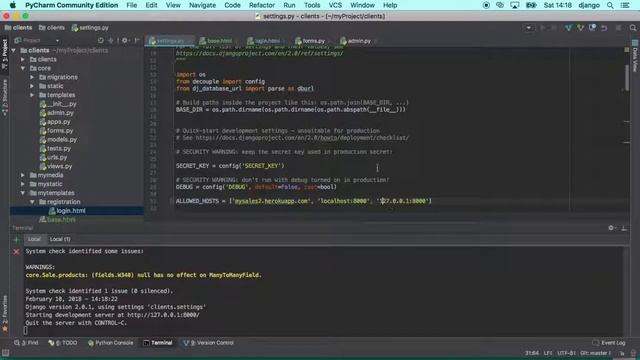The height and width of the screenshot is (360, 640).
Task: Open the Run menu
Action: pos(289,5)
